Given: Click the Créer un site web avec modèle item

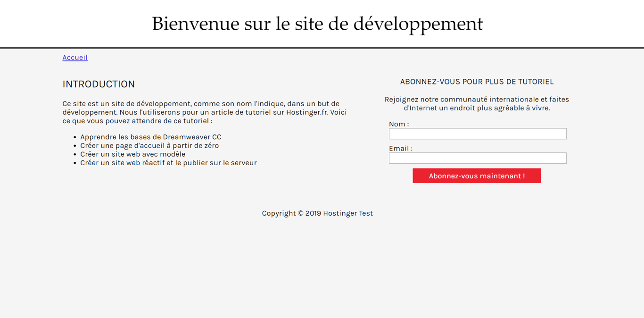Looking at the screenshot, I should [x=132, y=154].
